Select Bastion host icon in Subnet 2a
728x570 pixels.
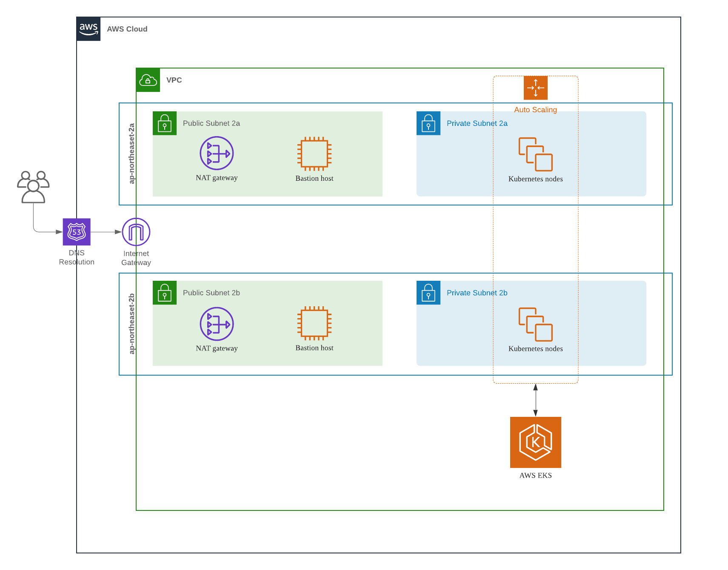314,154
